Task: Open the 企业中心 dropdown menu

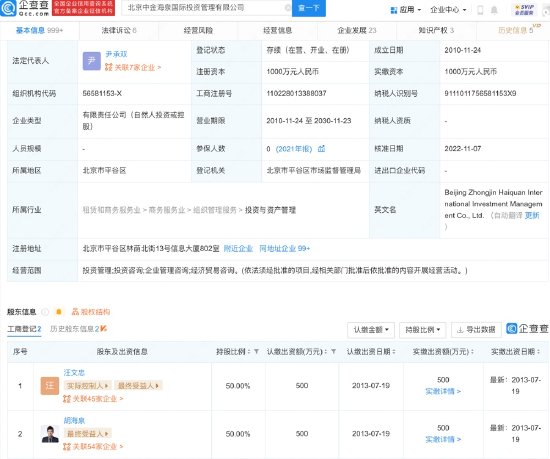Action: point(448,10)
